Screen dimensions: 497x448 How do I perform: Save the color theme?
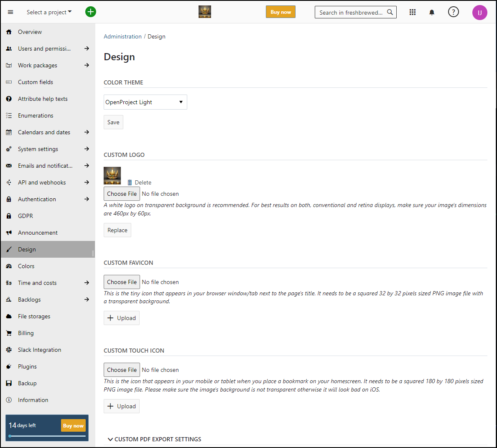click(x=113, y=122)
